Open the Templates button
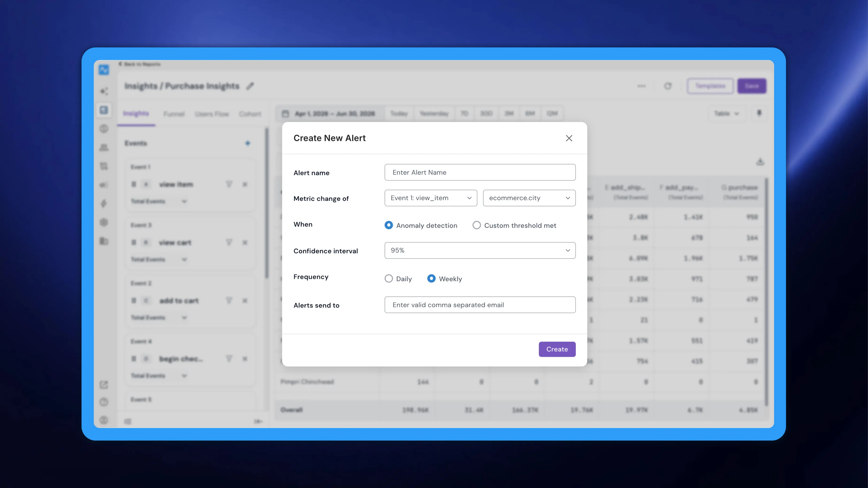The width and height of the screenshot is (868, 488). (x=710, y=86)
